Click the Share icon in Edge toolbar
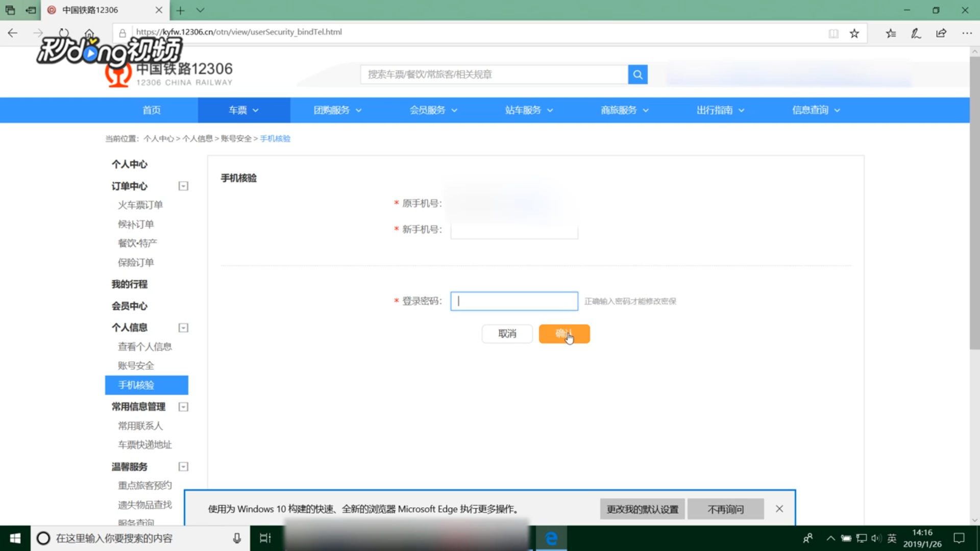Image resolution: width=980 pixels, height=551 pixels. tap(941, 33)
